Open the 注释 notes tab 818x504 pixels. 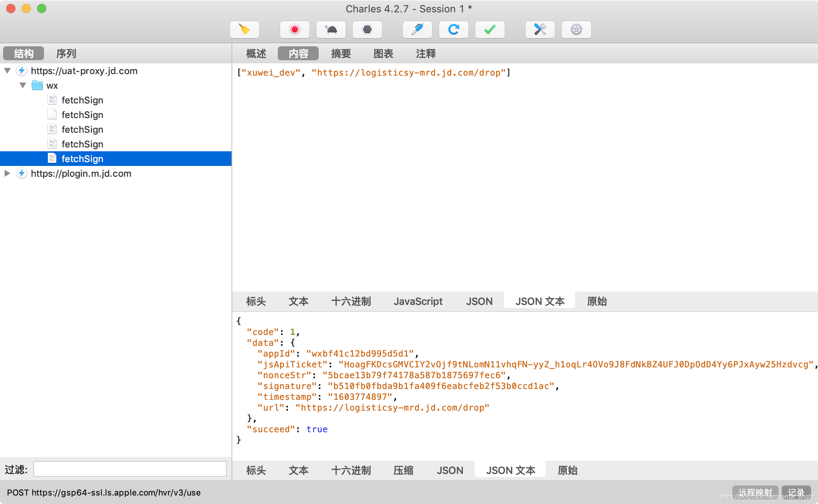[426, 53]
